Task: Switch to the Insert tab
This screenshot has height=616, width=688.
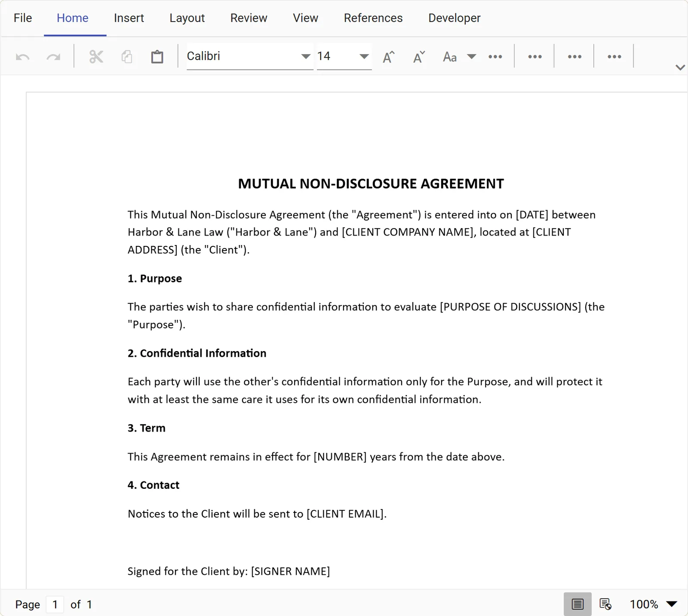Action: click(129, 18)
